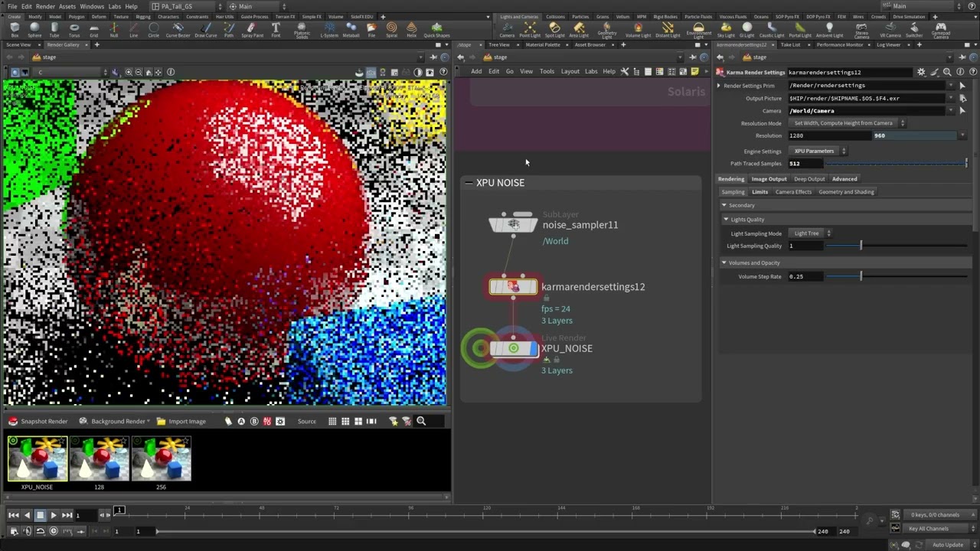Open the Light Sampling Mode Light Tree dropdown

[811, 233]
